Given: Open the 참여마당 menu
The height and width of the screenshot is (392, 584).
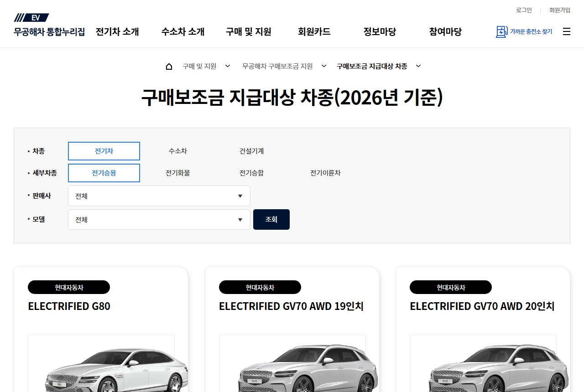Looking at the screenshot, I should pos(445,31).
